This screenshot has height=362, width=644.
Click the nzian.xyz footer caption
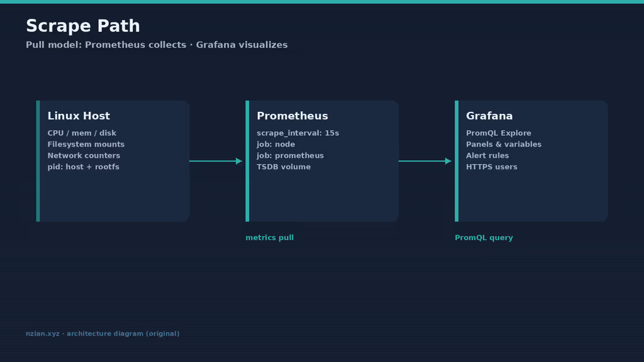pyautogui.click(x=103, y=334)
